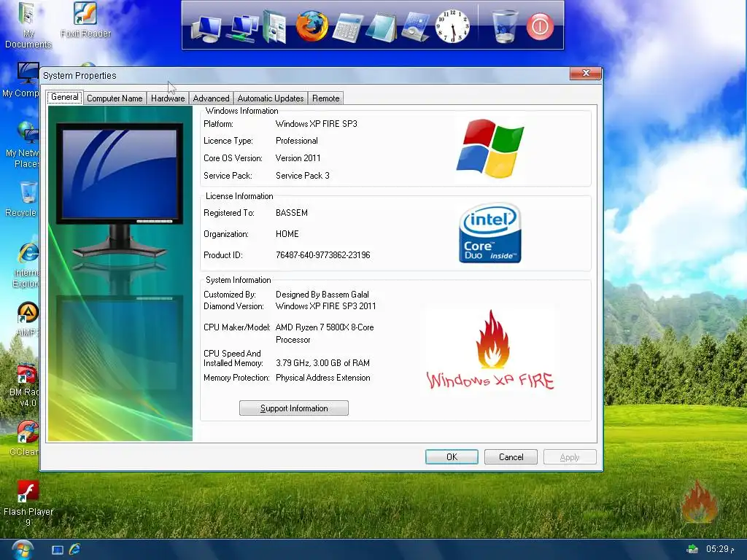The image size is (747, 560).
Task: Click the Support Information button
Action: [x=294, y=408]
